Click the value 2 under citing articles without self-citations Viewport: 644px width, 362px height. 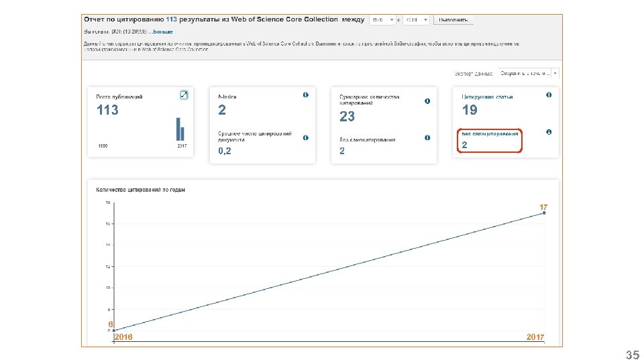(x=464, y=145)
